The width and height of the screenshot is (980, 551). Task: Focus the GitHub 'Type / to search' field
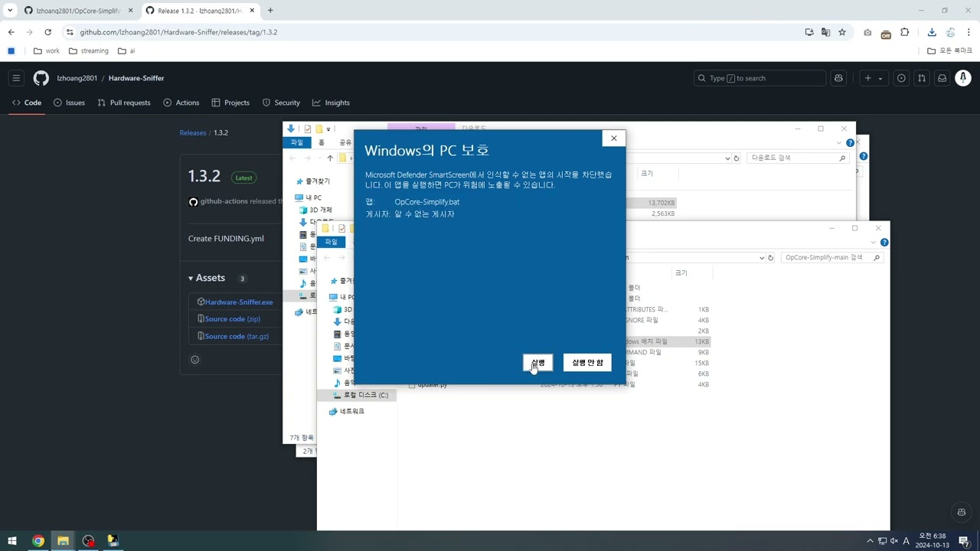tap(759, 78)
